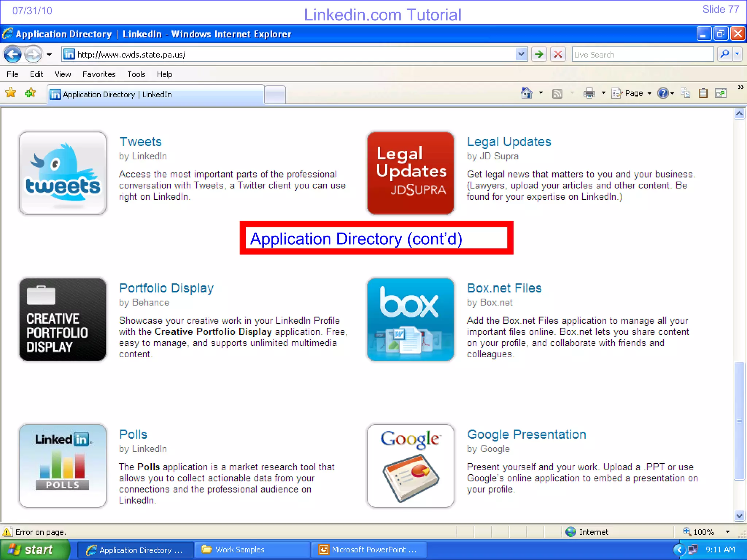Open the Work Samples folder taskbar button

252,550
